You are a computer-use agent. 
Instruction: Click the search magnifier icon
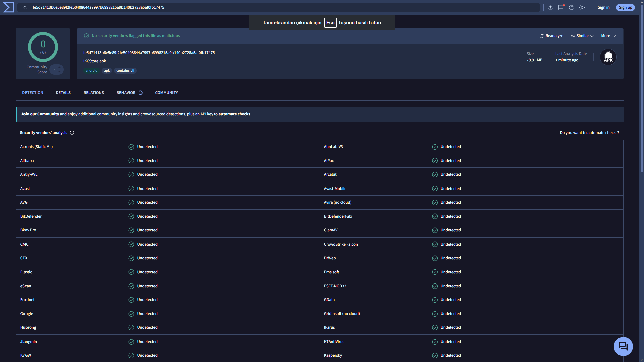(25, 8)
